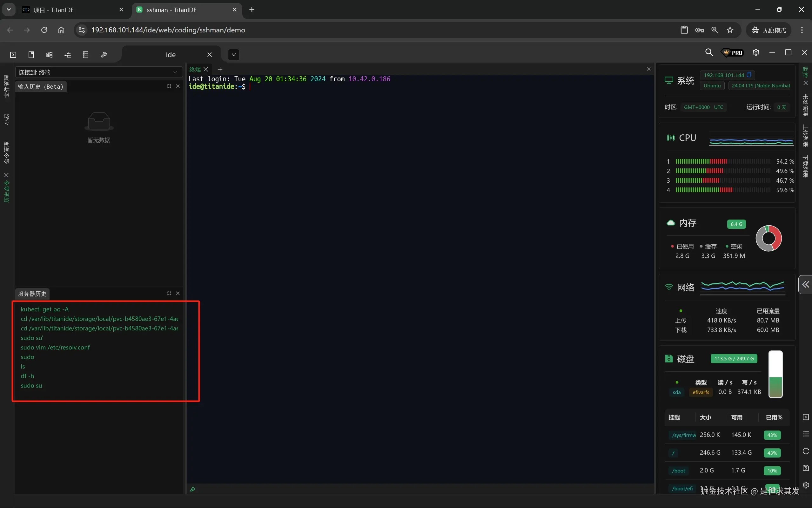Image resolution: width=812 pixels, height=508 pixels.
Task: Maximize the 输入历史 panel
Action: click(169, 86)
